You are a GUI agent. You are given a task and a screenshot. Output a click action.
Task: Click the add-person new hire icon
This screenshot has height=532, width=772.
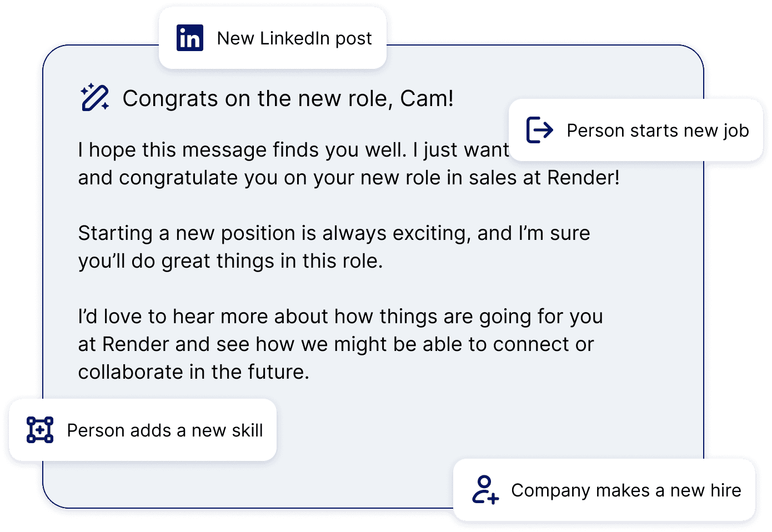[x=485, y=490]
